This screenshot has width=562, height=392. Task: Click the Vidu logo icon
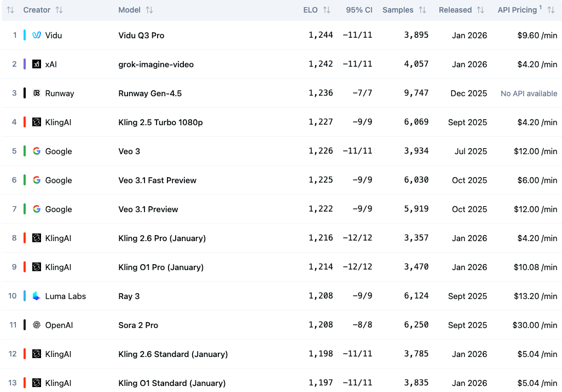37,35
